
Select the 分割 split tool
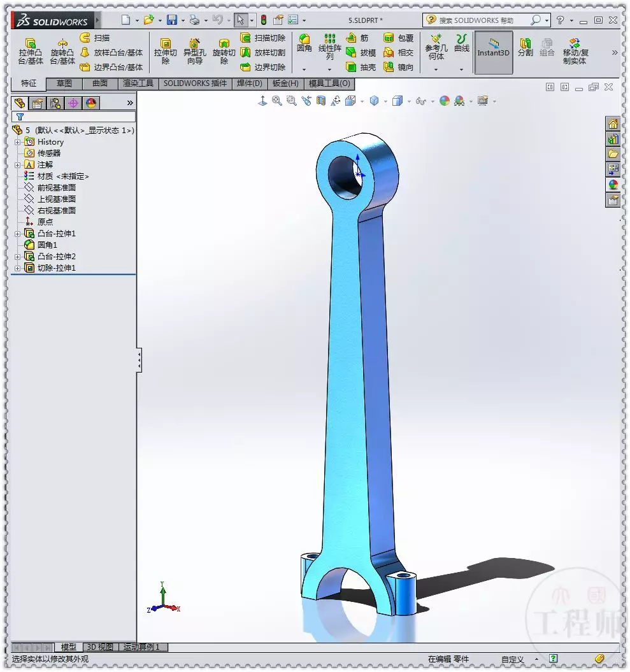[x=525, y=47]
